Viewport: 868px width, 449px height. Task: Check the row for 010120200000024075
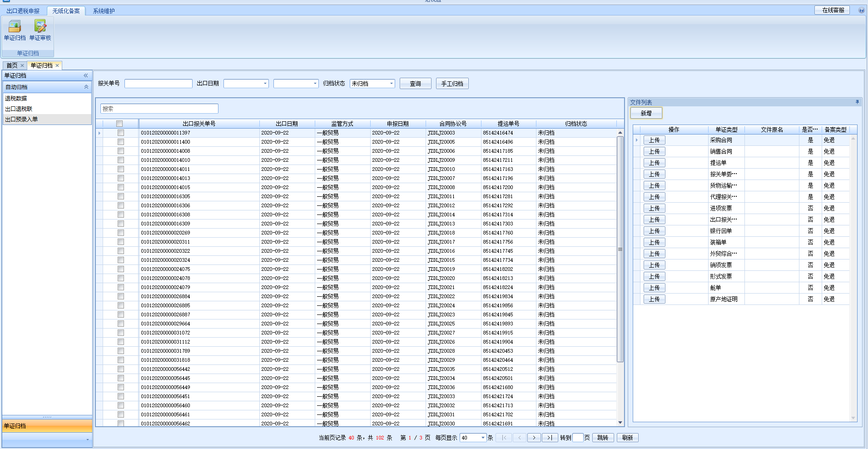120,269
